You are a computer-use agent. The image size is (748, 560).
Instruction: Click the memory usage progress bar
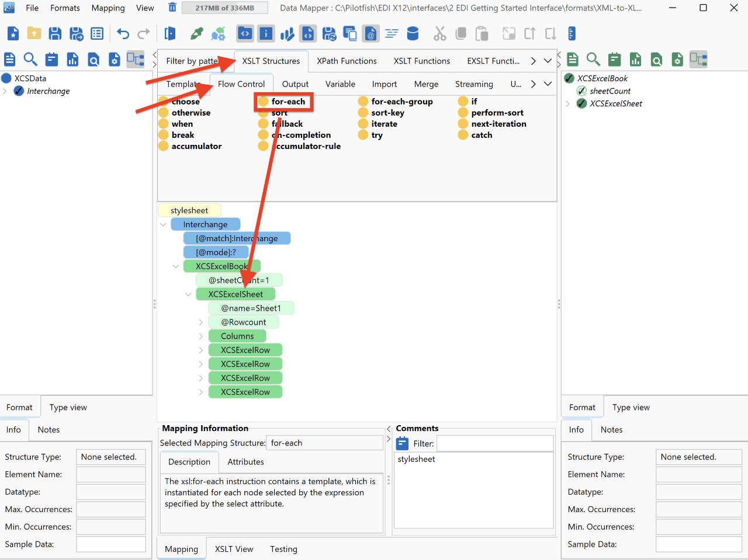[225, 8]
